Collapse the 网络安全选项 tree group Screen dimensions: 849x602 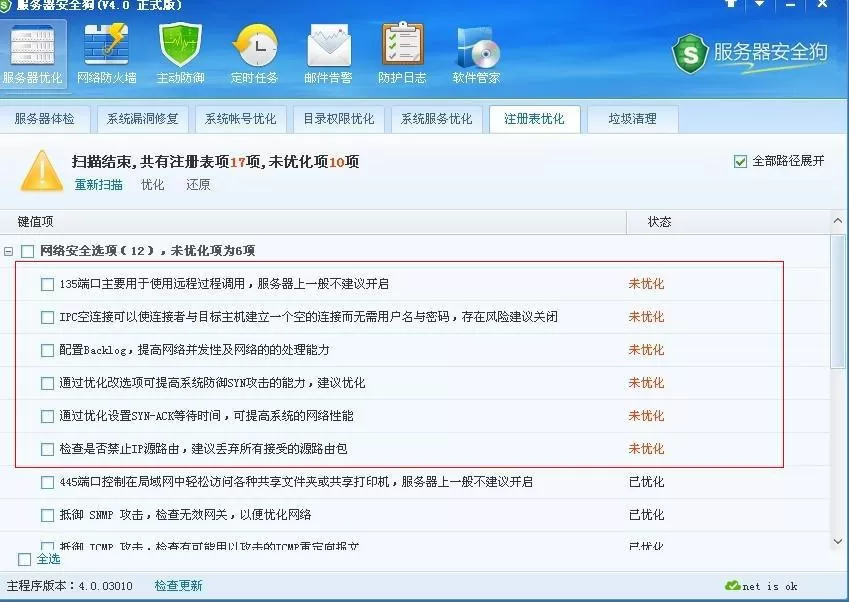tap(8, 251)
